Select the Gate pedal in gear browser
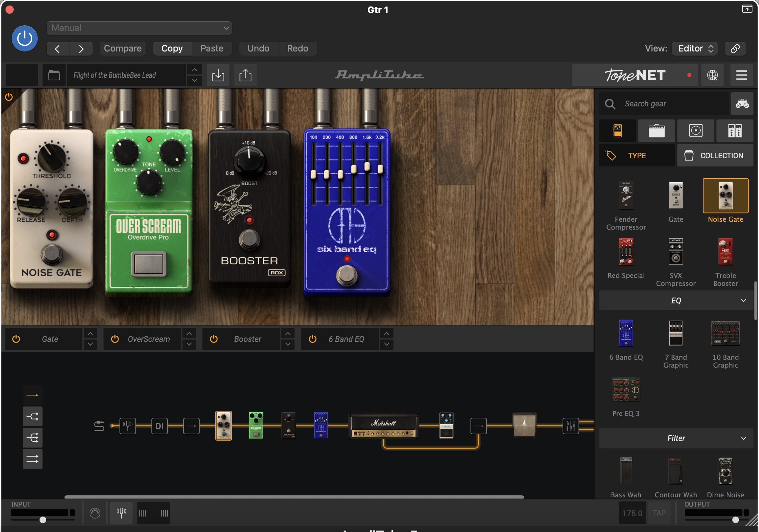 [x=676, y=196]
